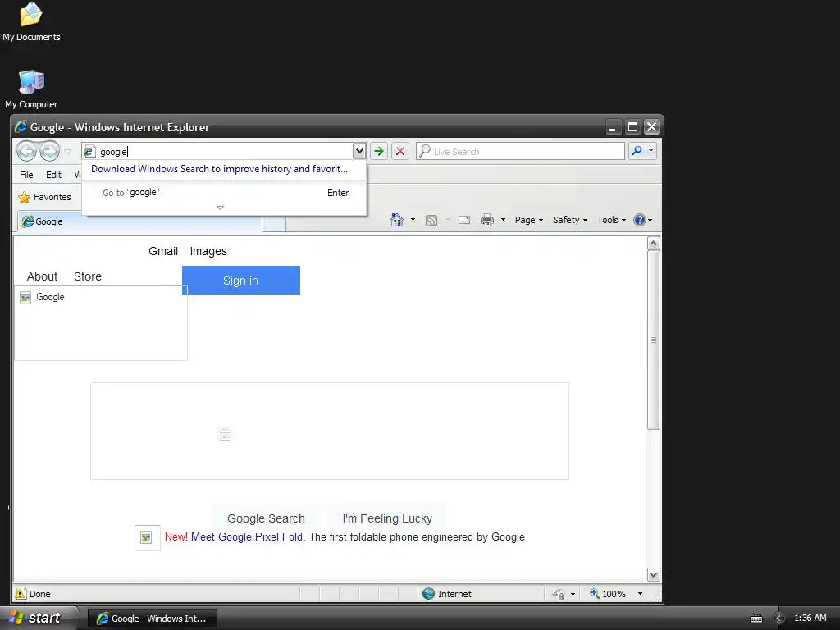Viewport: 840px width, 630px height.
Task: Click the green Go arrow button
Action: point(379,151)
